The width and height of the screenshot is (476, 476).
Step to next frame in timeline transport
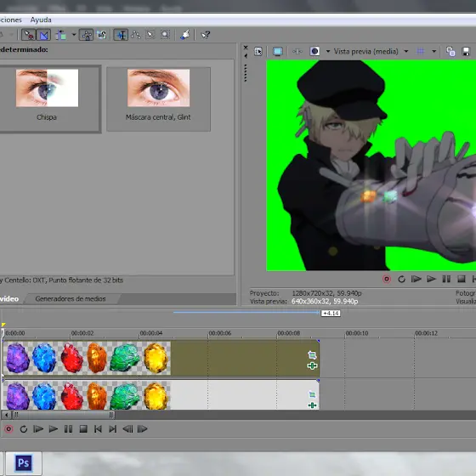click(x=143, y=429)
